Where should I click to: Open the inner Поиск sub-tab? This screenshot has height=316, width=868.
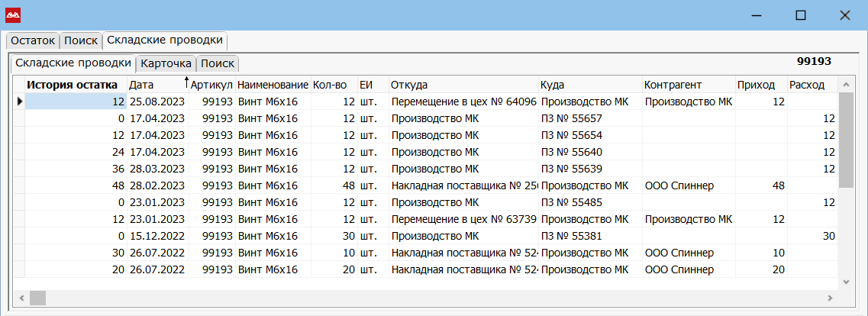(x=218, y=63)
